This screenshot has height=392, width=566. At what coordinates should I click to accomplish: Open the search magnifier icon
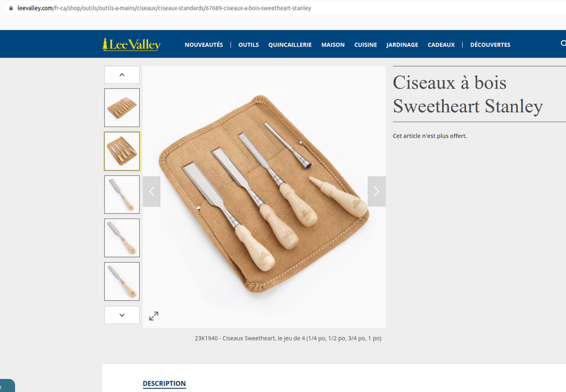click(x=563, y=43)
